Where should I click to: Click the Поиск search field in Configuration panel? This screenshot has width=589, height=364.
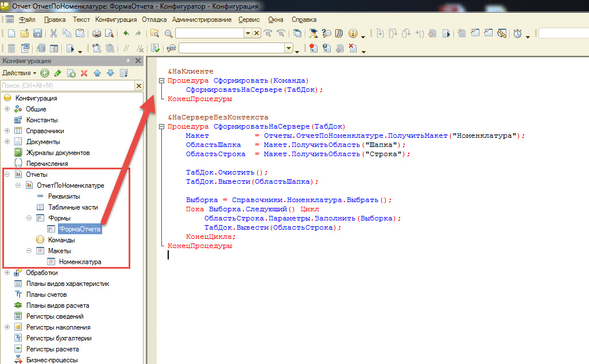point(68,86)
